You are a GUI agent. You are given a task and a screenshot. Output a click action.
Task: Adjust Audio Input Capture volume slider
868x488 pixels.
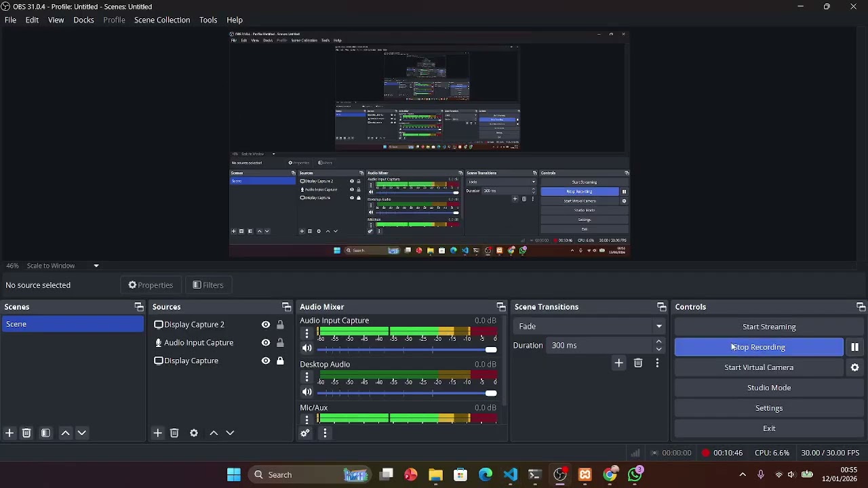(407, 350)
